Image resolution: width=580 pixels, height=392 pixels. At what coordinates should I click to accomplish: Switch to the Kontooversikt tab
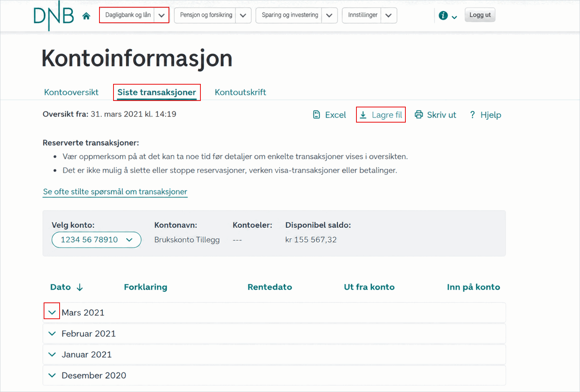point(71,92)
